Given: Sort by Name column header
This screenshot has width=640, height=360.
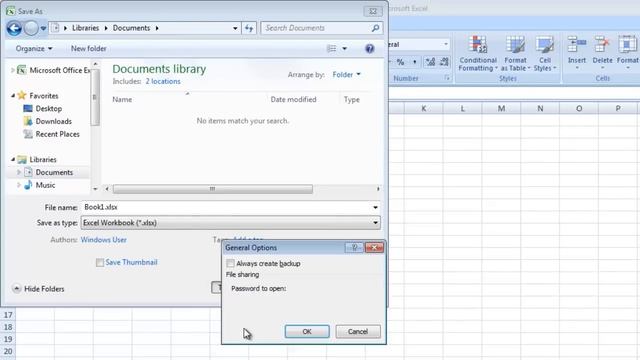Looking at the screenshot, I should coord(122,99).
